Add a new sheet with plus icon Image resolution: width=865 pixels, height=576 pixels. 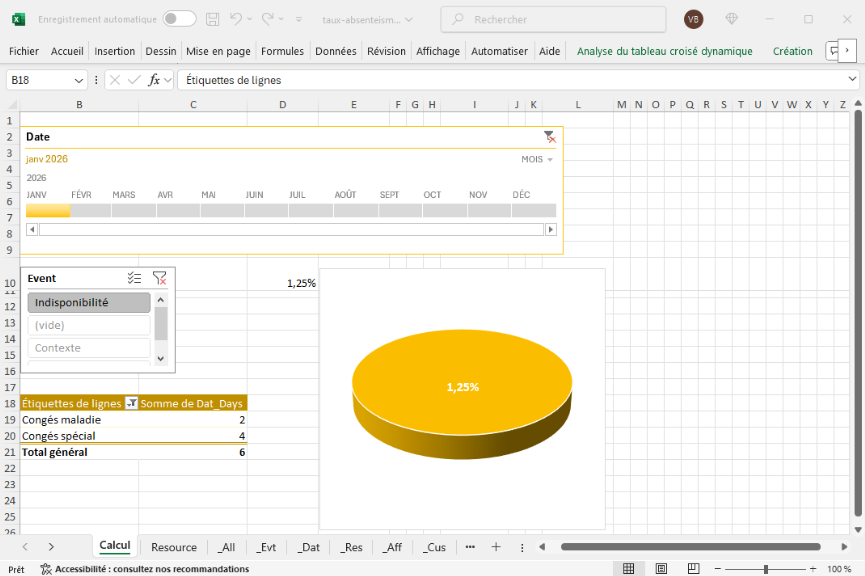click(x=495, y=547)
